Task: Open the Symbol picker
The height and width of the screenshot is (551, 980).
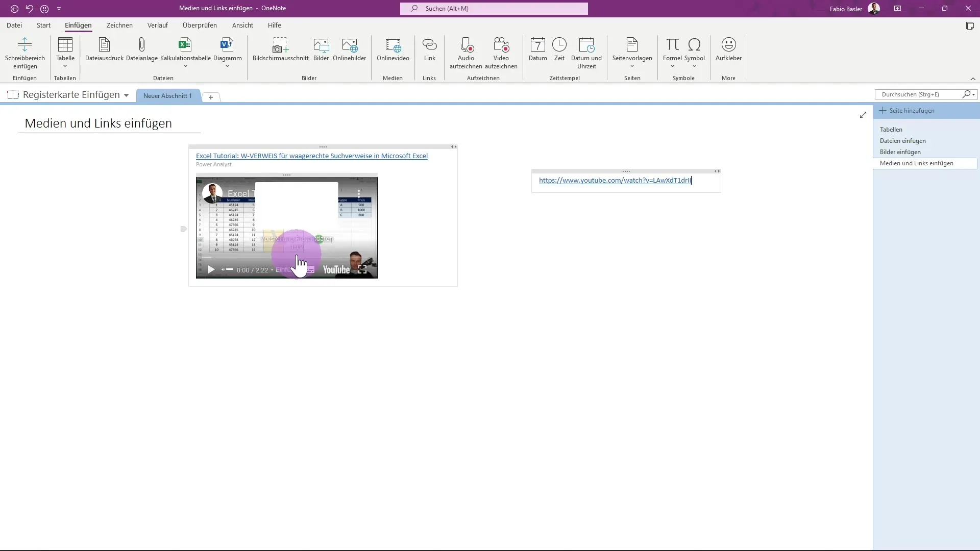Action: 694,45
